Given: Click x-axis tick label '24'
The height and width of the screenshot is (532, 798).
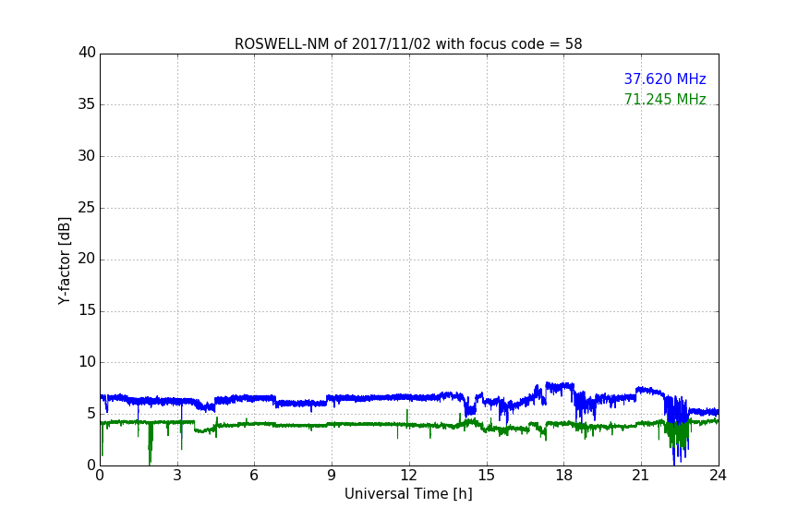Looking at the screenshot, I should coord(718,476).
